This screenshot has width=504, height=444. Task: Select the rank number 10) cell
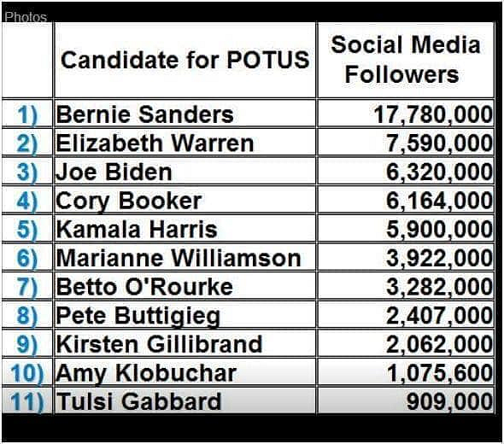(x=27, y=372)
